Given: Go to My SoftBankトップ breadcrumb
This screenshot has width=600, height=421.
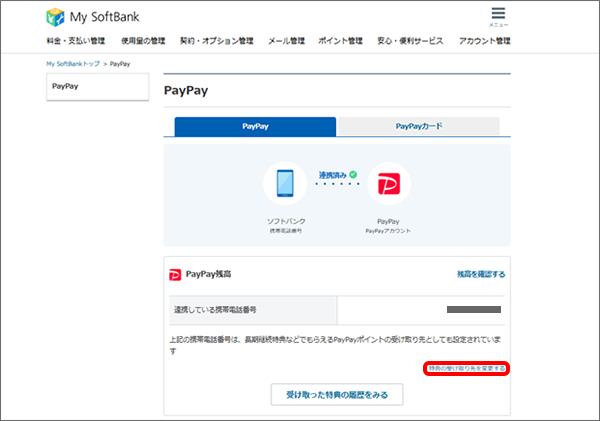Looking at the screenshot, I should point(73,64).
